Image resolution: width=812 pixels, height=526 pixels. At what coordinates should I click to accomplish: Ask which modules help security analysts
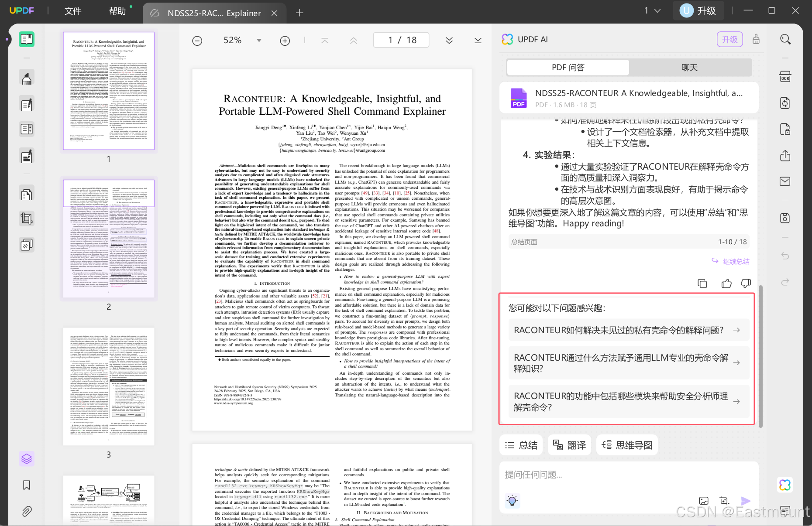(x=629, y=402)
